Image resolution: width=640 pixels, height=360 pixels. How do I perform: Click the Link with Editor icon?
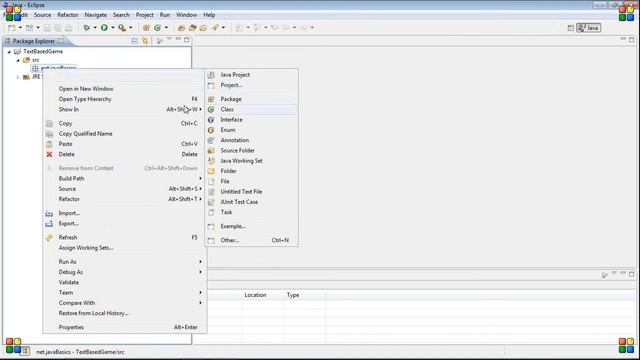[x=145, y=41]
